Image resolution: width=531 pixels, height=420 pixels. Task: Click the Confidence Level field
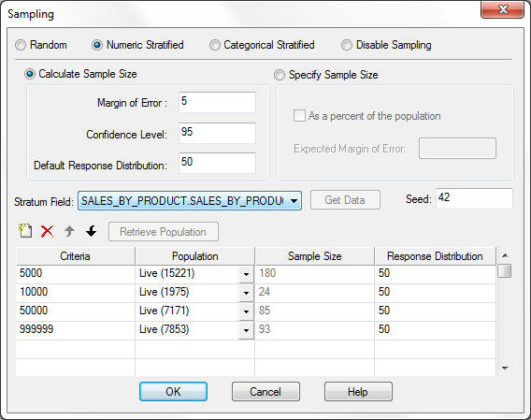click(217, 133)
